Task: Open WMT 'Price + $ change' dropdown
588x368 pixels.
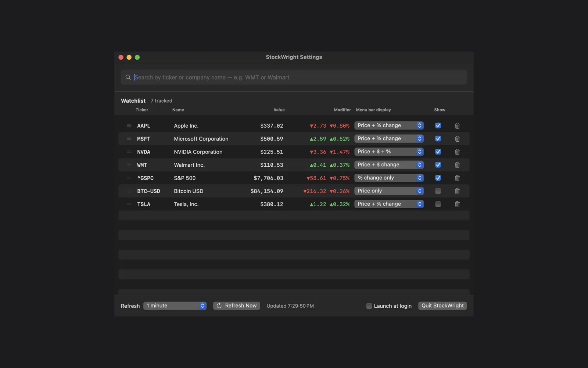Action: [389, 165]
